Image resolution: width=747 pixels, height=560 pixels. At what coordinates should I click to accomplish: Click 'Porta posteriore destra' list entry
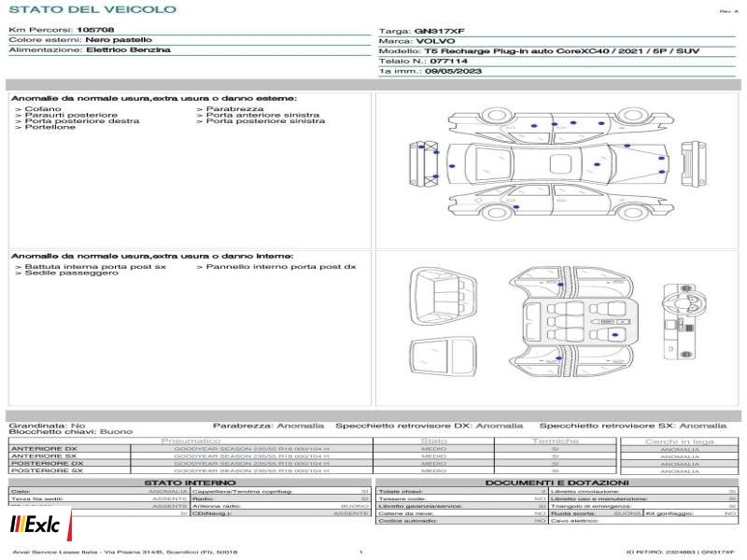pyautogui.click(x=82, y=121)
